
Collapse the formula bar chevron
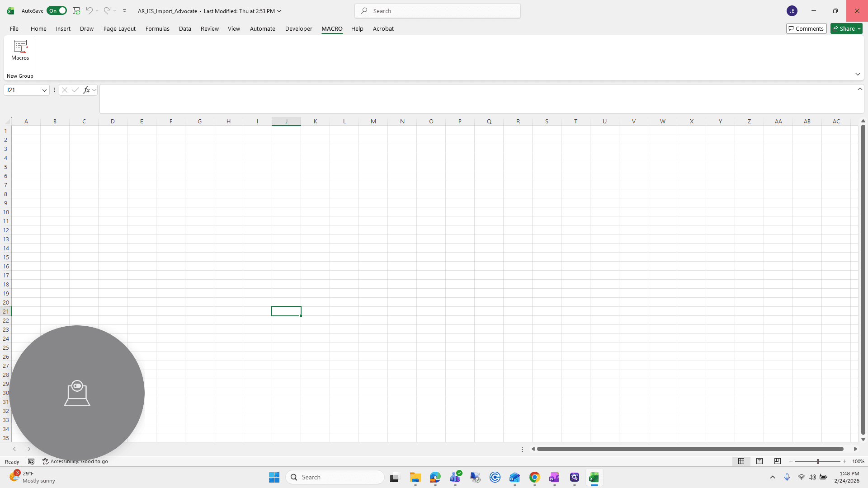click(860, 89)
